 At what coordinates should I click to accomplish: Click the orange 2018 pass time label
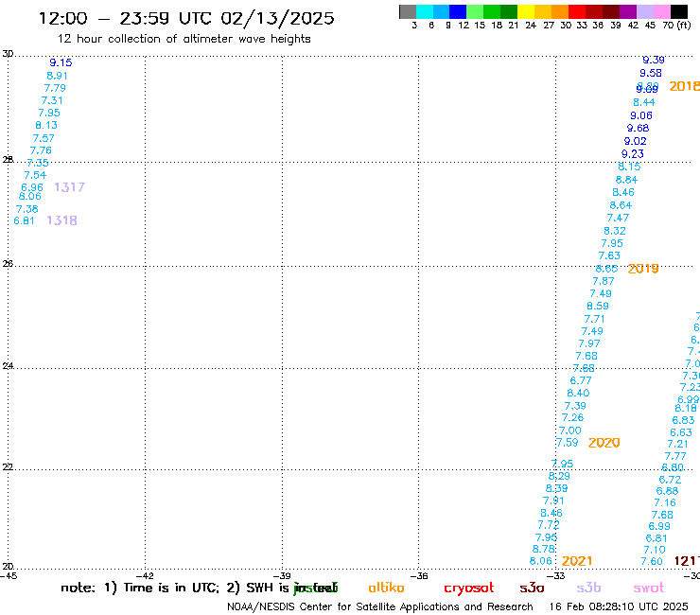[x=684, y=86]
